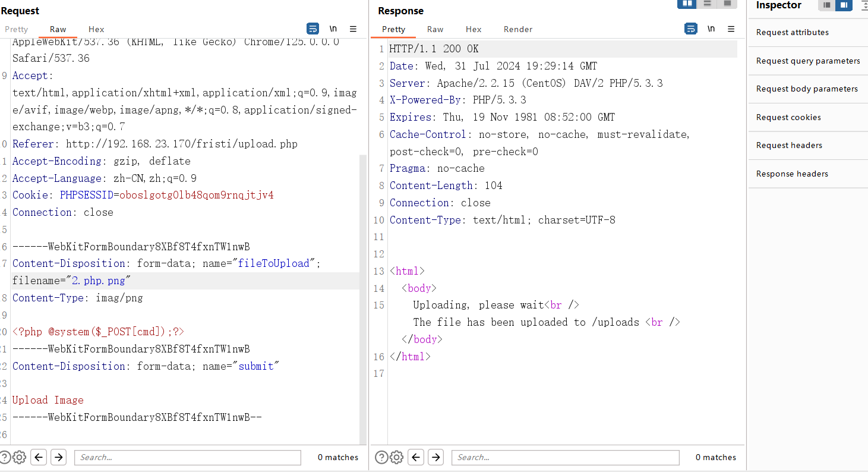Click the Request panel search field
This screenshot has width=868, height=472.
click(x=188, y=457)
